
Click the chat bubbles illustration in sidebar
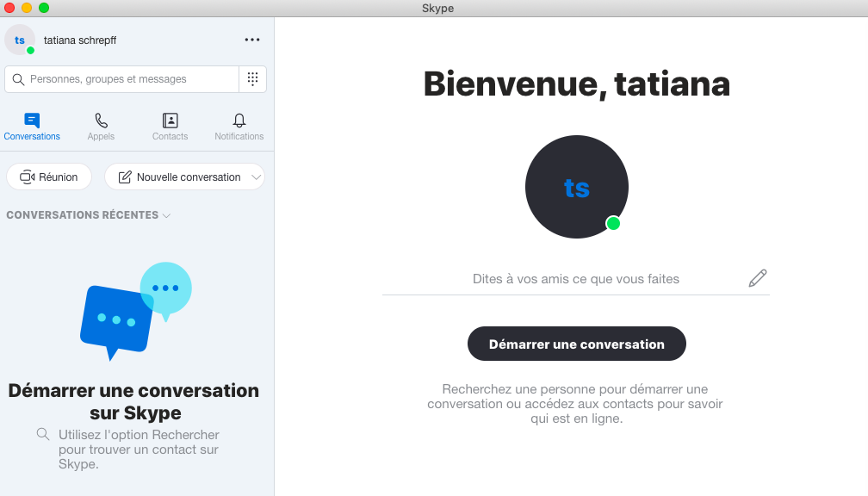(x=136, y=311)
